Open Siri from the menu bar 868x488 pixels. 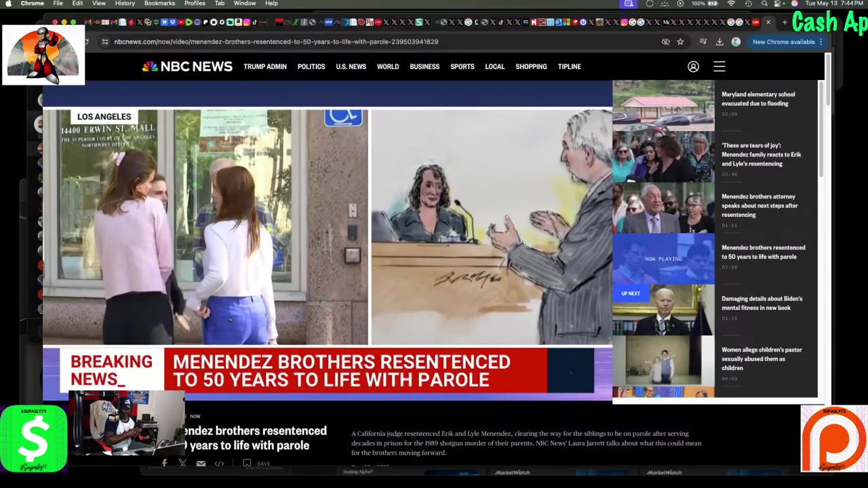(795, 3)
